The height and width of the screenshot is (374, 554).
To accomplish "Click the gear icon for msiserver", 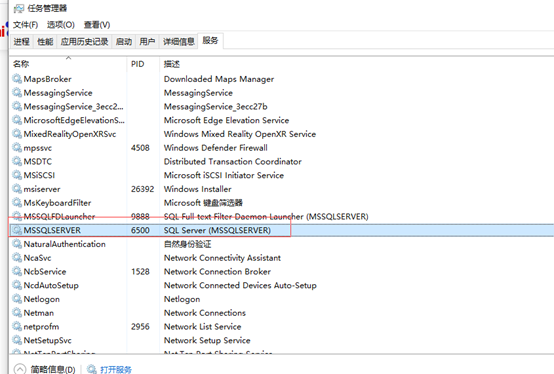I will [x=17, y=189].
